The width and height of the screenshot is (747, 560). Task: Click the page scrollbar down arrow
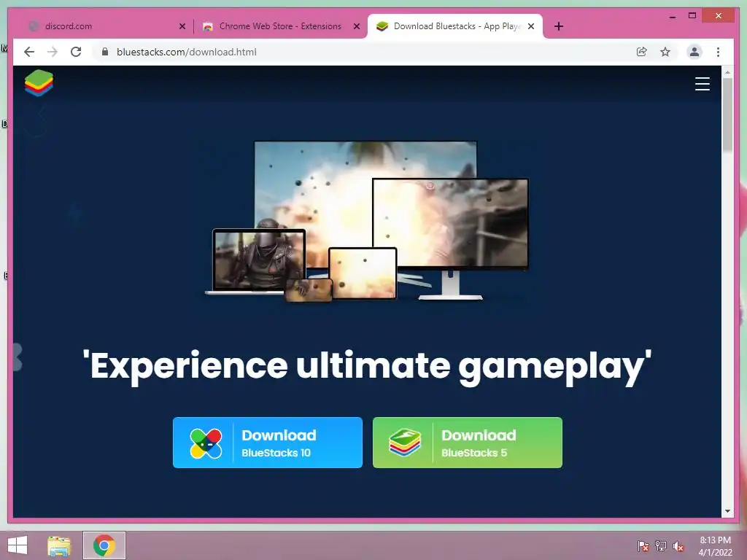tap(727, 511)
